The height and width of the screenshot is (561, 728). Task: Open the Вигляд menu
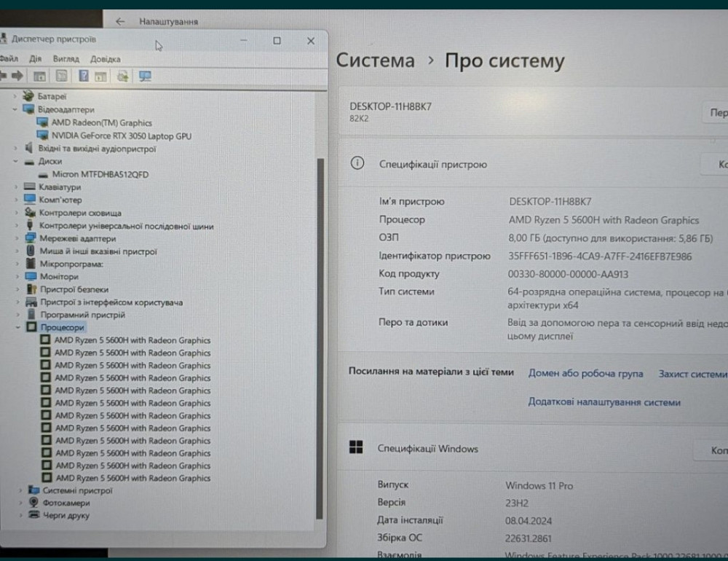click(x=66, y=58)
